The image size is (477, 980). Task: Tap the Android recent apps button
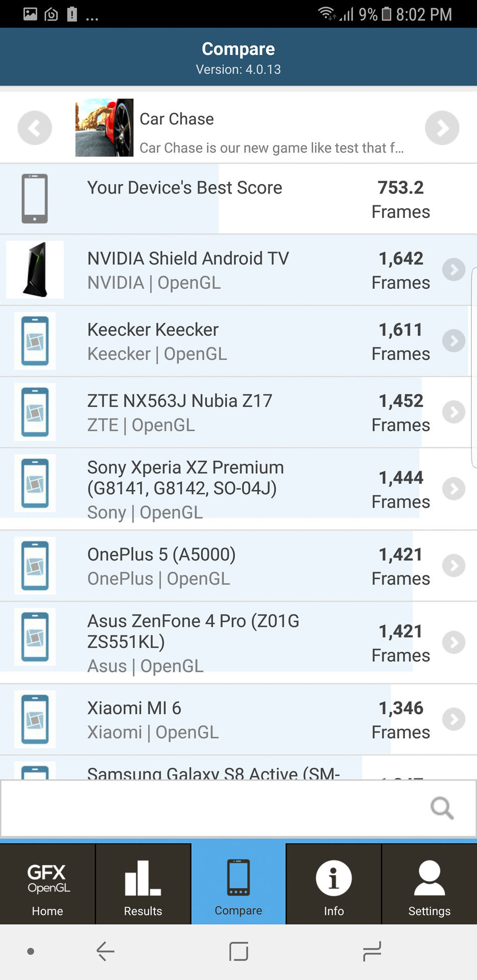(372, 951)
